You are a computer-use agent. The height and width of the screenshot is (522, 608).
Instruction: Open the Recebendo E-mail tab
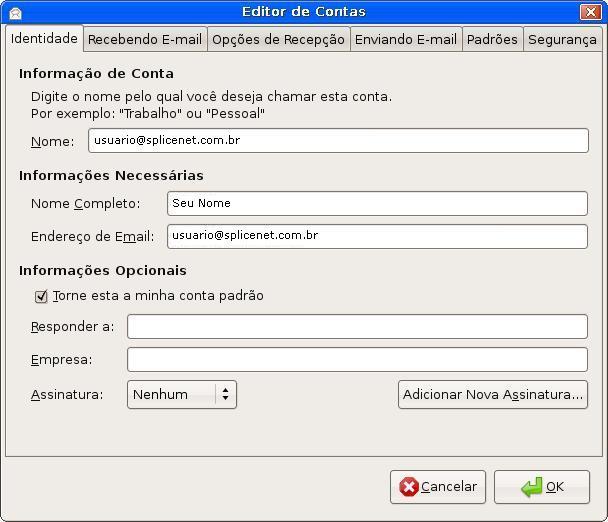[x=145, y=40]
